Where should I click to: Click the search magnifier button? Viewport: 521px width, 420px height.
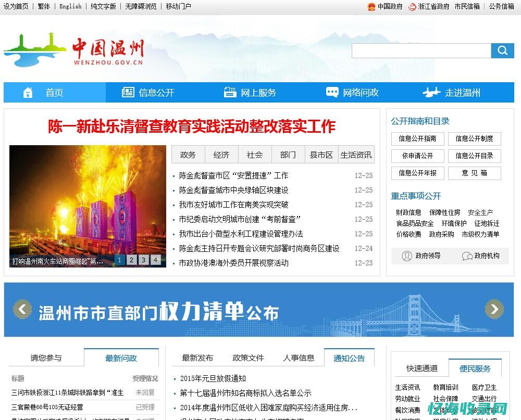coord(502,50)
